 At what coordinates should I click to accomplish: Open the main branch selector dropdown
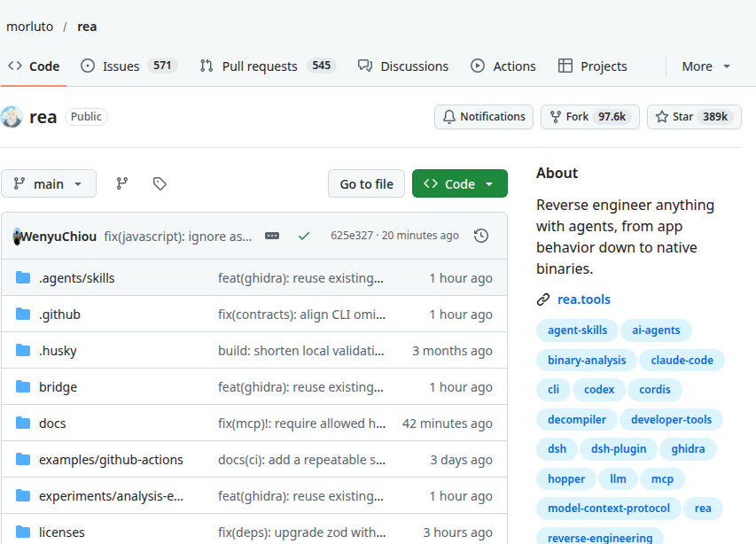click(48, 183)
